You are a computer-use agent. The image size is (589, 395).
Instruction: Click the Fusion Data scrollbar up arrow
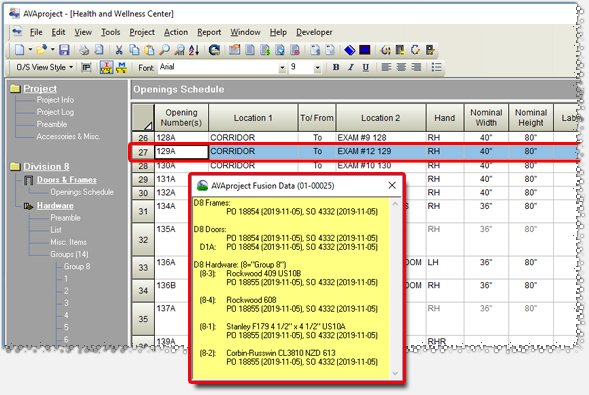point(395,204)
